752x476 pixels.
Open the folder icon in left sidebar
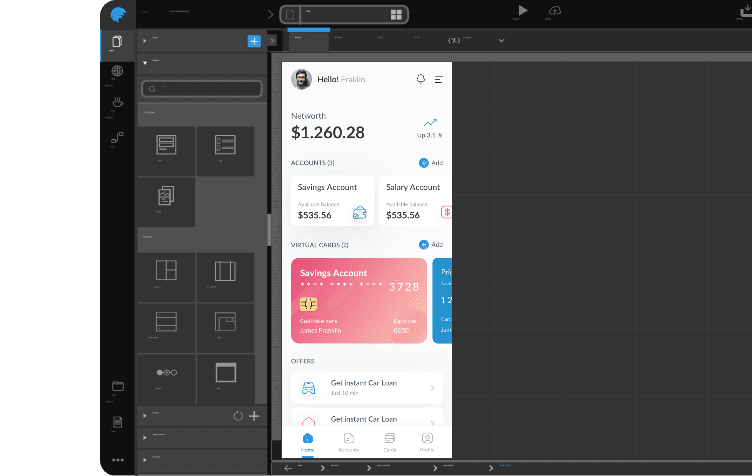coord(117,386)
